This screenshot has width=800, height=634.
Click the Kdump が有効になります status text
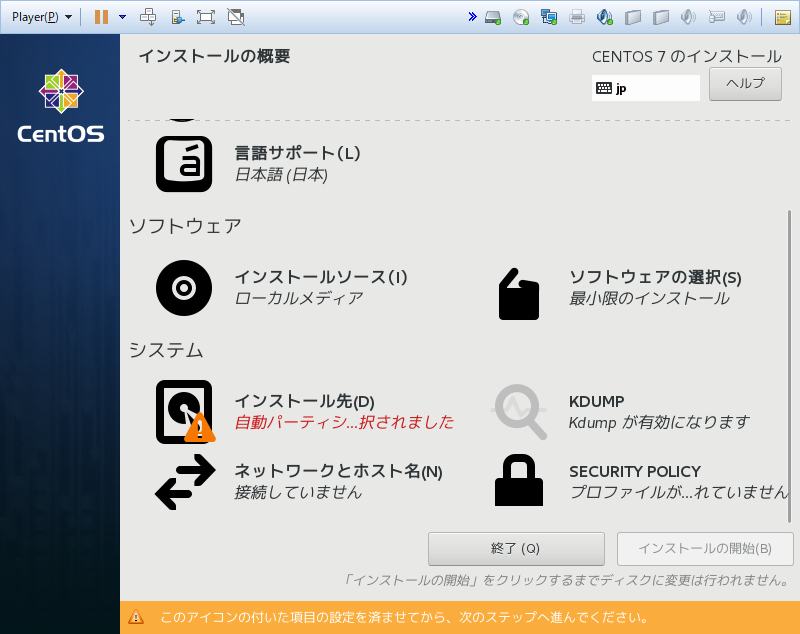659,422
